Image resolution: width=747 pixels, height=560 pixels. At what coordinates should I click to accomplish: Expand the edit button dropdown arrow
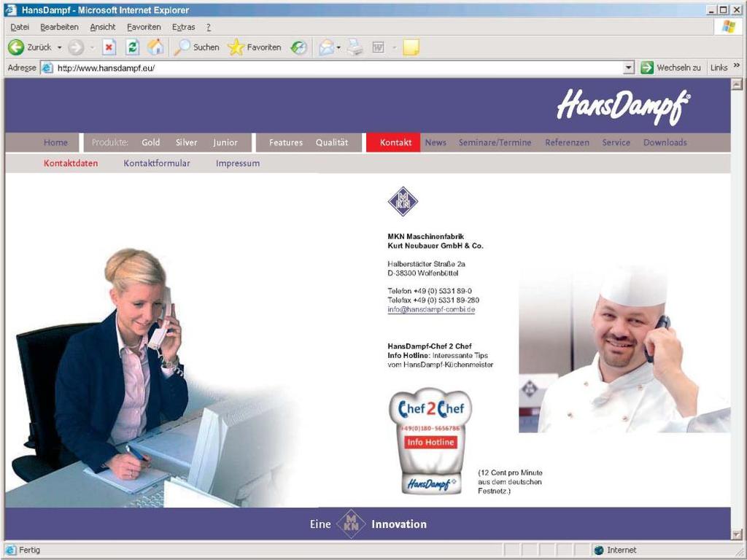click(x=395, y=47)
